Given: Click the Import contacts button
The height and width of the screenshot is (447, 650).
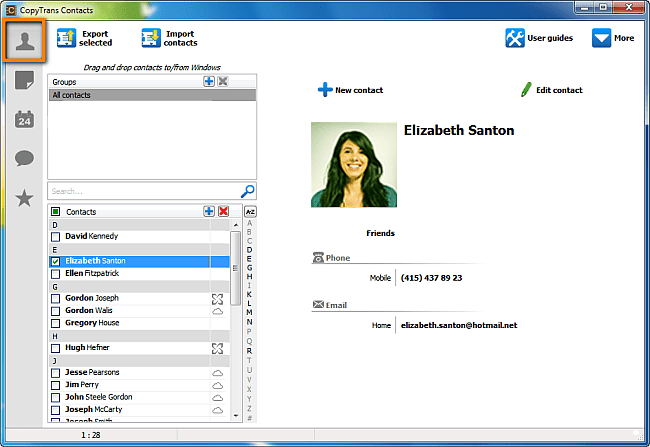Looking at the screenshot, I should click(x=169, y=38).
